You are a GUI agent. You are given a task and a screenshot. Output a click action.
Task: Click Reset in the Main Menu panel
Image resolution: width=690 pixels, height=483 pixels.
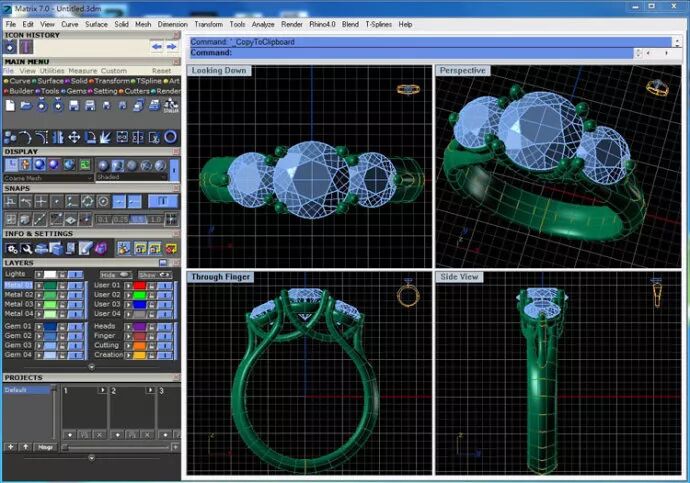[x=161, y=70]
